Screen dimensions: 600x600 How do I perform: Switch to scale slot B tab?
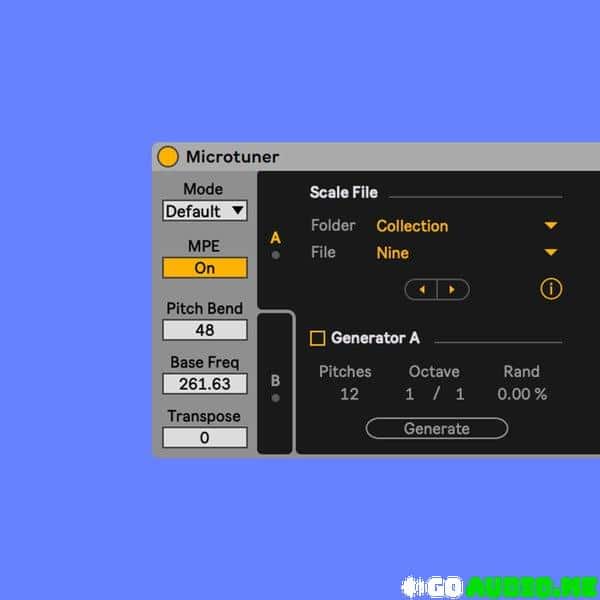pyautogui.click(x=275, y=385)
